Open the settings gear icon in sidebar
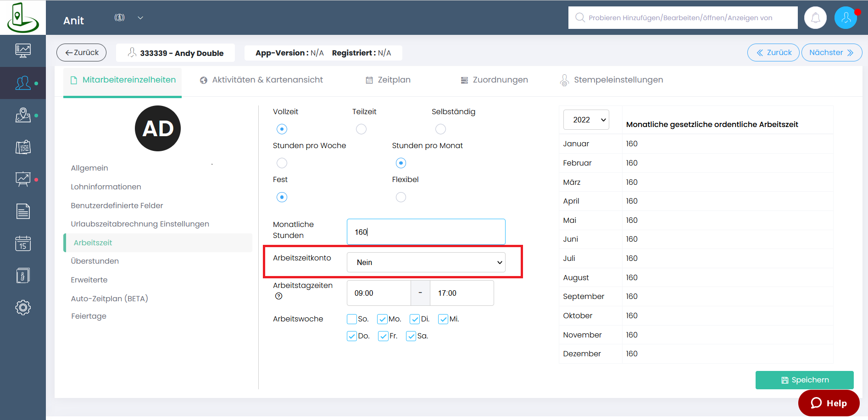 pos(23,307)
